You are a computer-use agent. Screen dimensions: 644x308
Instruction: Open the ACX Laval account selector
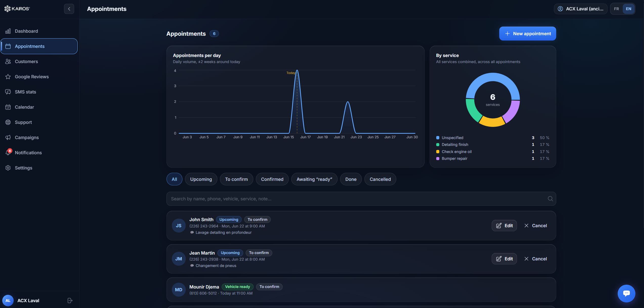(x=580, y=9)
